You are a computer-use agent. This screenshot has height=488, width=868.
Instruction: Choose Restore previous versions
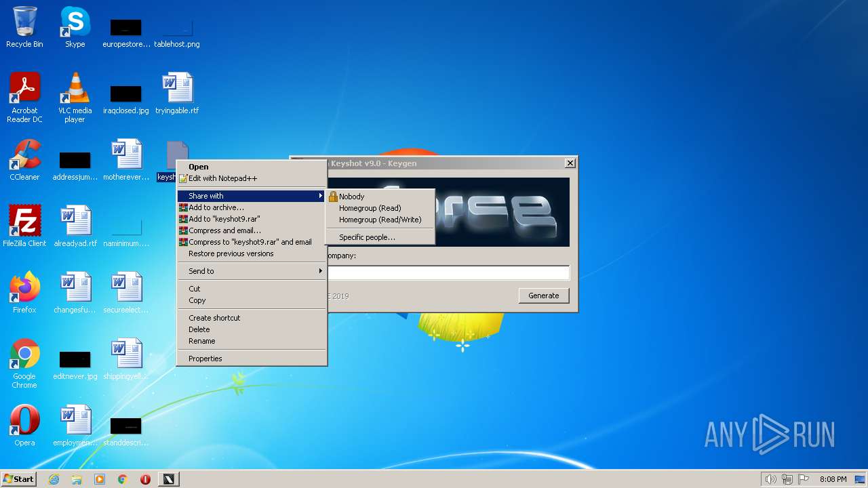(252, 253)
